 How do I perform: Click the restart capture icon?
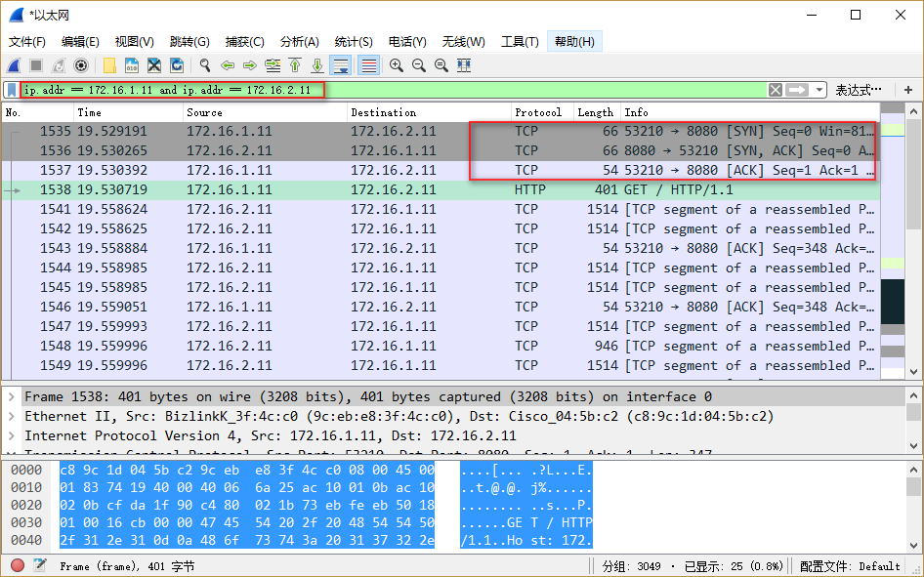pos(59,65)
